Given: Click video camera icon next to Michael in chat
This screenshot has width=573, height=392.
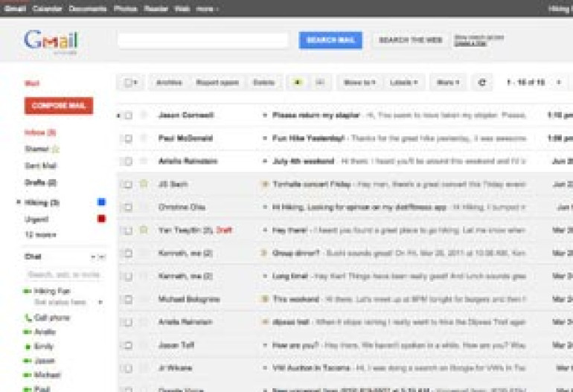Looking at the screenshot, I should coord(27,375).
